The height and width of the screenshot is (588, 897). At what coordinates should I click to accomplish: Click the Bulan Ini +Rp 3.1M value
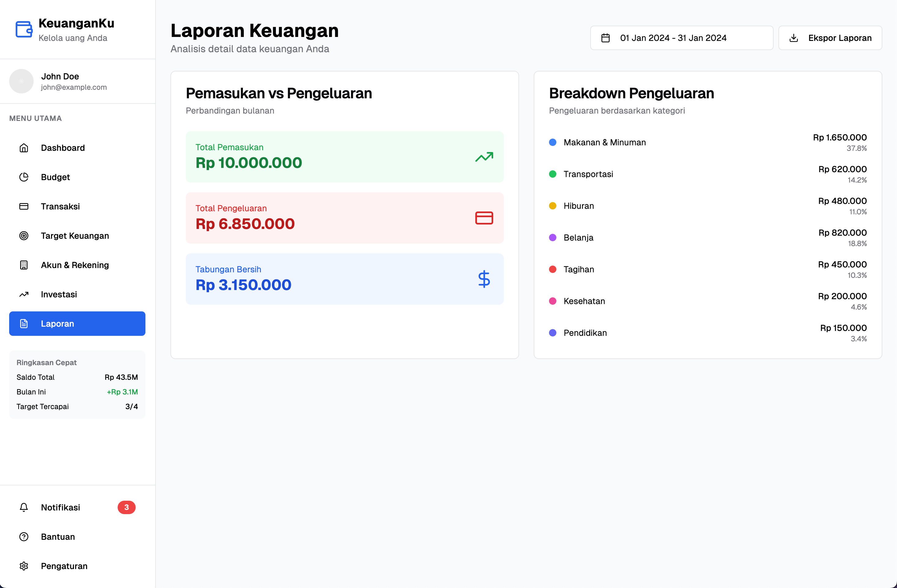pyautogui.click(x=122, y=392)
